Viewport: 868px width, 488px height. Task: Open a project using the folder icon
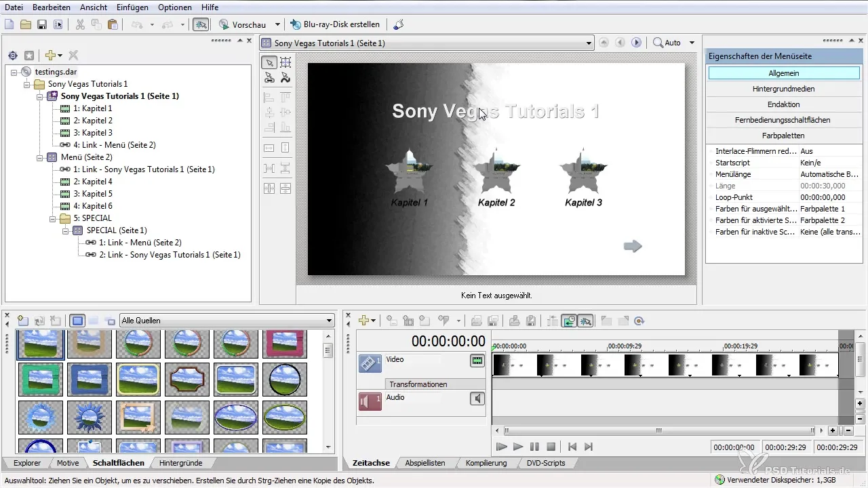coord(26,24)
